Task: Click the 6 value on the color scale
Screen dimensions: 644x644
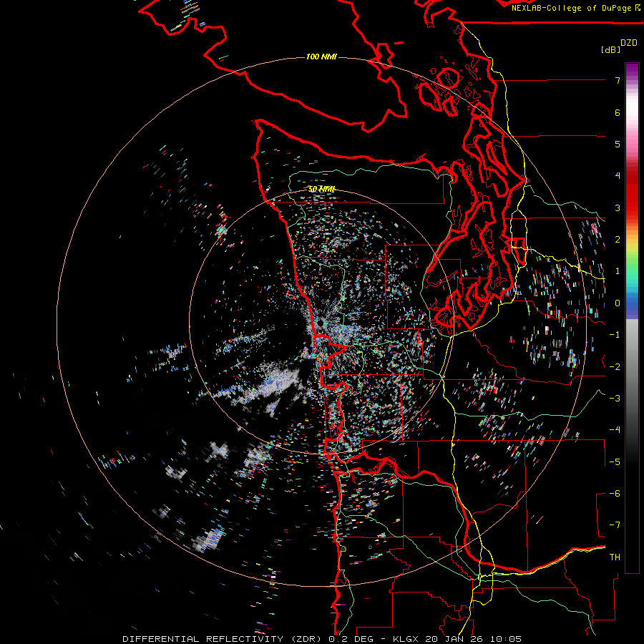Action: coord(618,112)
